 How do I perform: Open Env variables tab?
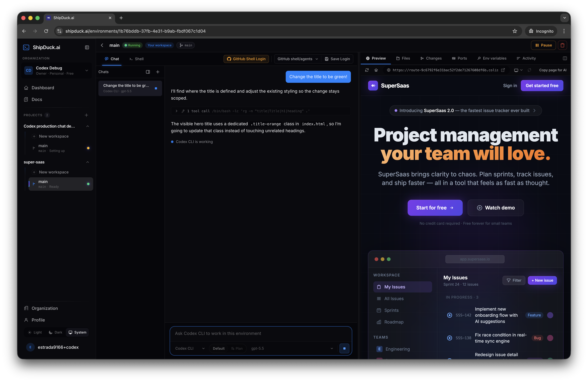coord(492,58)
